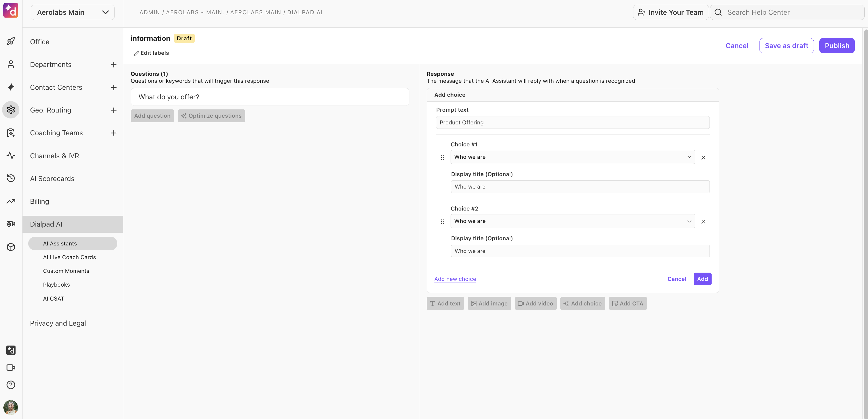Select AI CSAT submenu item
The height and width of the screenshot is (419, 868).
54,298
